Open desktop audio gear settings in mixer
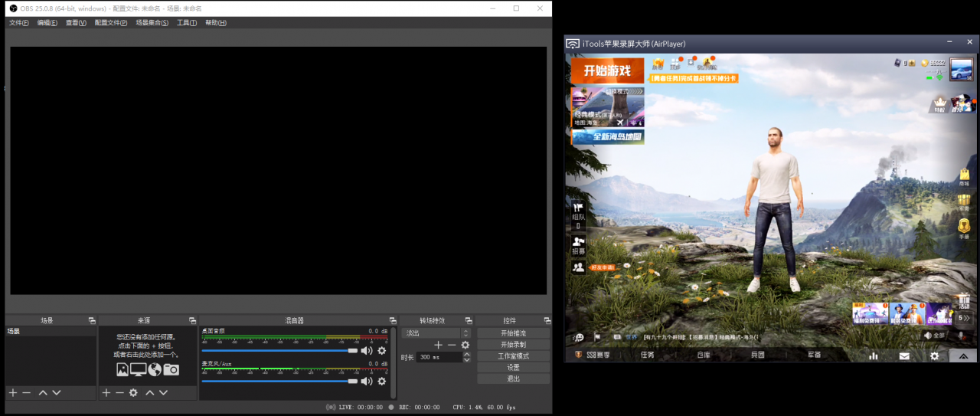This screenshot has height=416, width=980. 381,351
